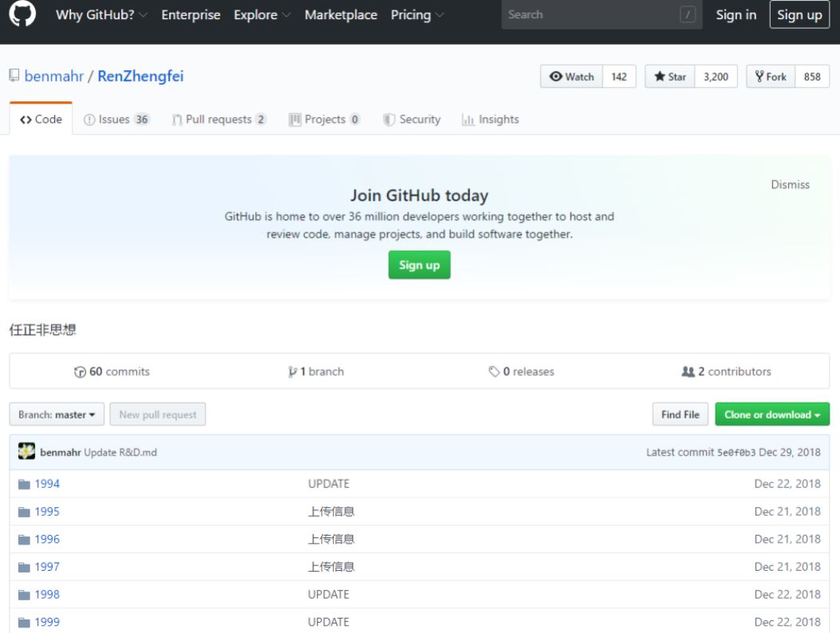Open Enterprise in the top navigation

[190, 15]
